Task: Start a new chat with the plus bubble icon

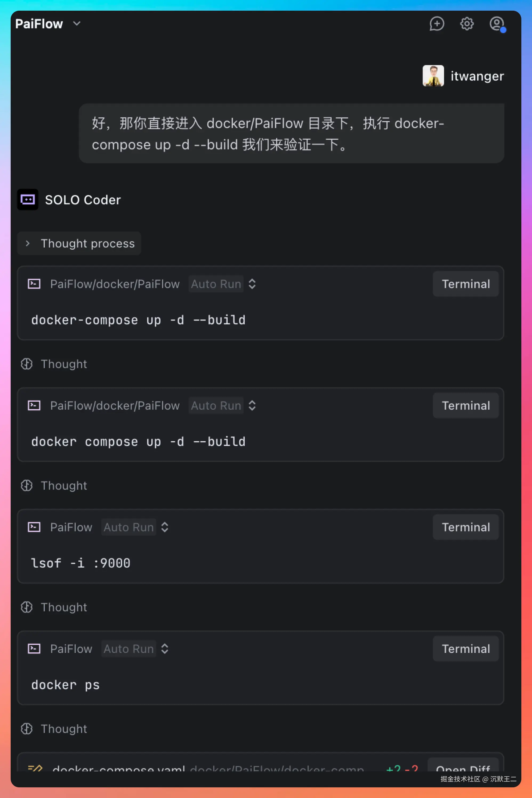Action: (x=437, y=24)
